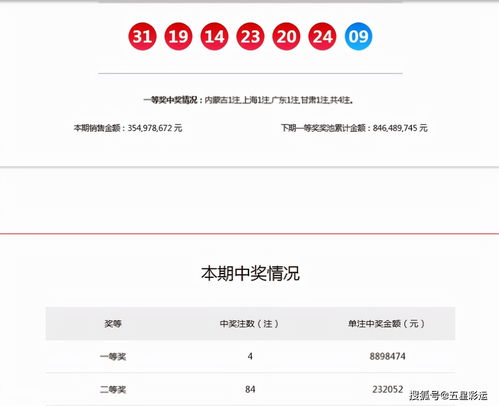Click the 中奖注数（注） column header

pyautogui.click(x=250, y=324)
